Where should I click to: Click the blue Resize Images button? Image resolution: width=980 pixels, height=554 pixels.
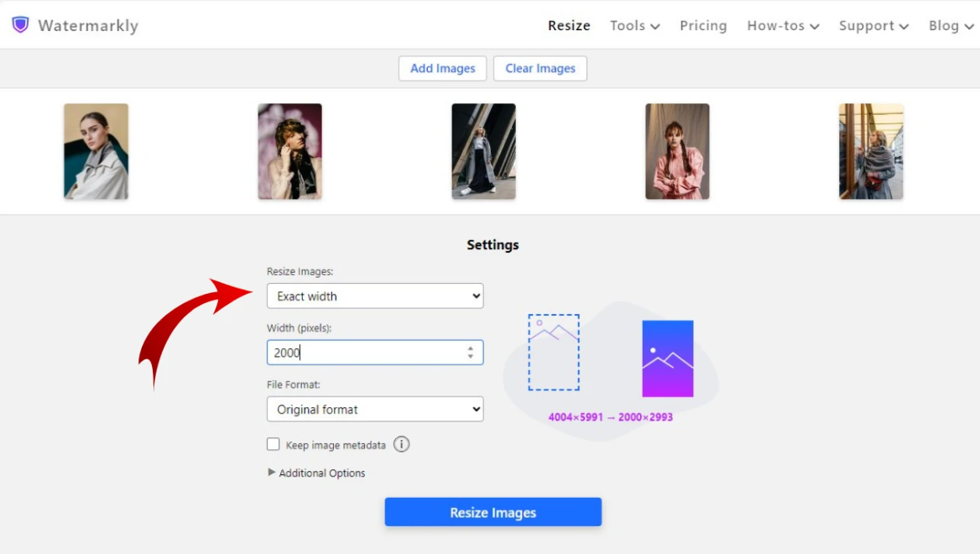coord(493,513)
